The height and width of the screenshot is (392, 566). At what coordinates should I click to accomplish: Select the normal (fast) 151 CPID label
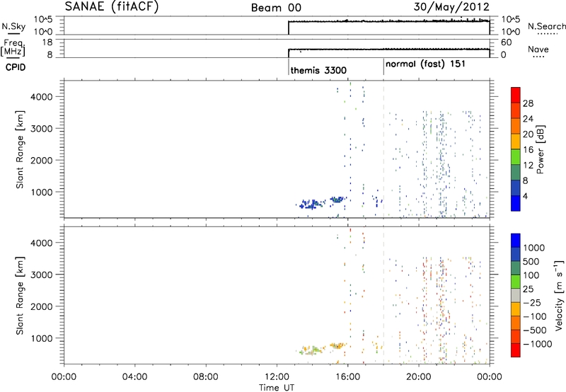pyautogui.click(x=426, y=64)
